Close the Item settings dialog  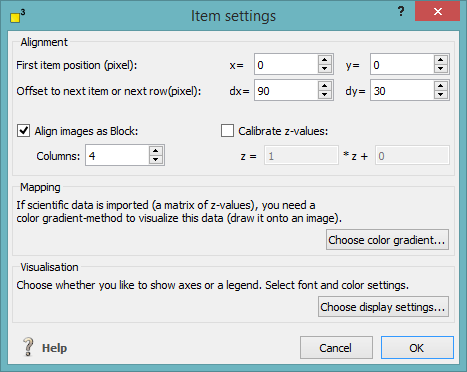coord(437,12)
